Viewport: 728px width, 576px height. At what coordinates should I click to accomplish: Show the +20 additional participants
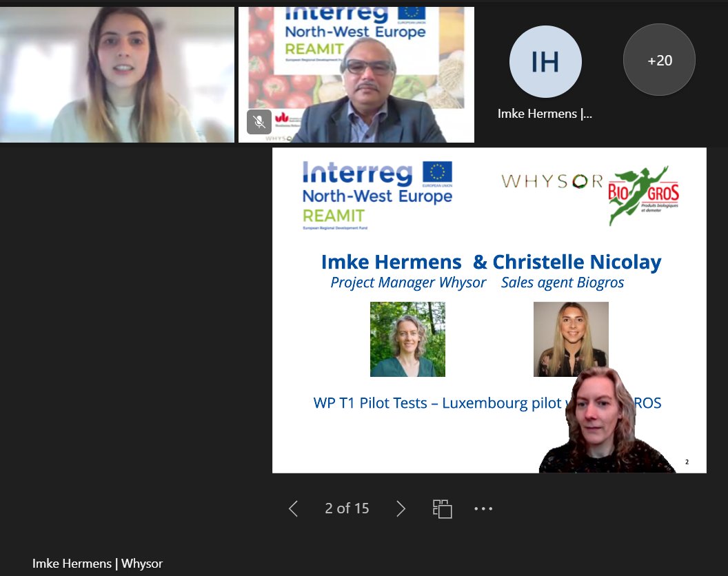[x=659, y=60]
